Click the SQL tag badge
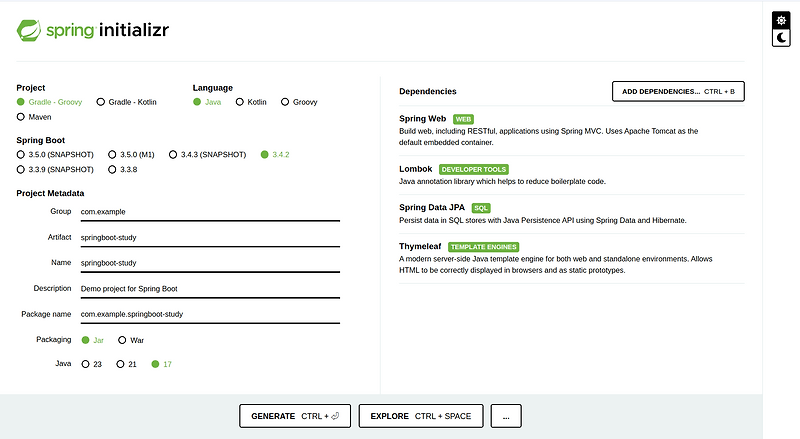Screen dimensions: 800x439 tap(481, 208)
